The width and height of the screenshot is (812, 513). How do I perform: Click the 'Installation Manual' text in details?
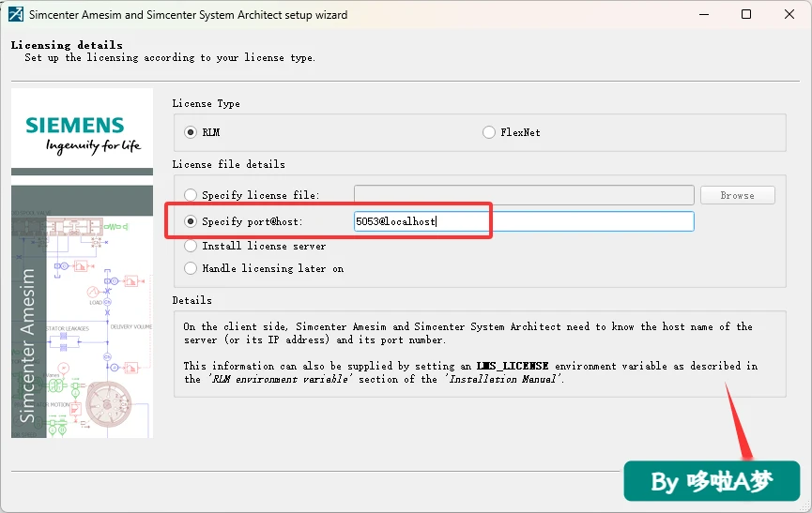pos(505,379)
